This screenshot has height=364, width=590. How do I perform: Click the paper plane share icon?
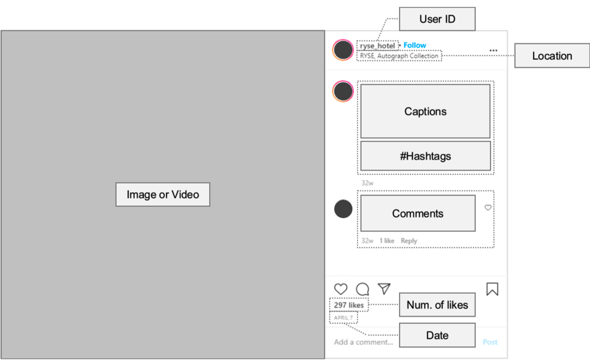[x=384, y=288]
